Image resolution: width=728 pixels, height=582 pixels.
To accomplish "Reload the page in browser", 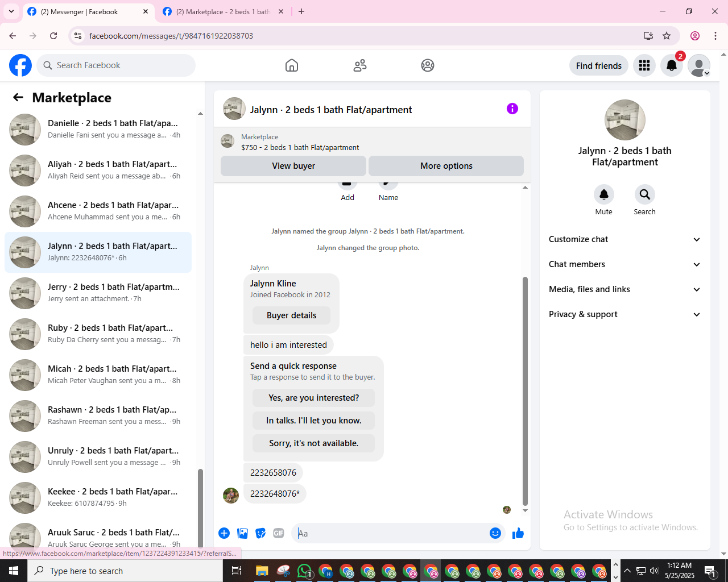I will pos(53,36).
